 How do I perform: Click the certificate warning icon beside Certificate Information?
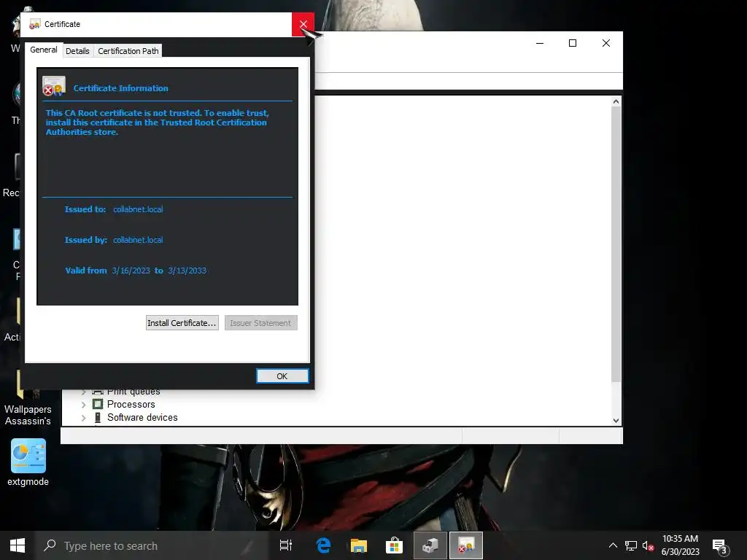(53, 86)
